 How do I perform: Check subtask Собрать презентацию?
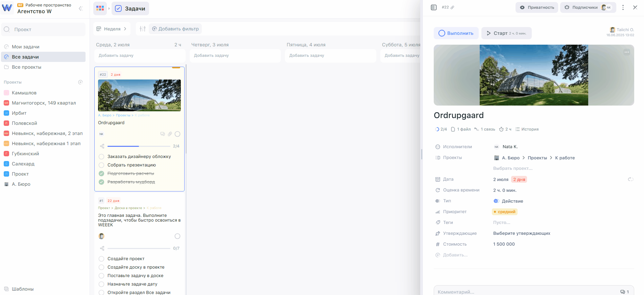point(101,165)
